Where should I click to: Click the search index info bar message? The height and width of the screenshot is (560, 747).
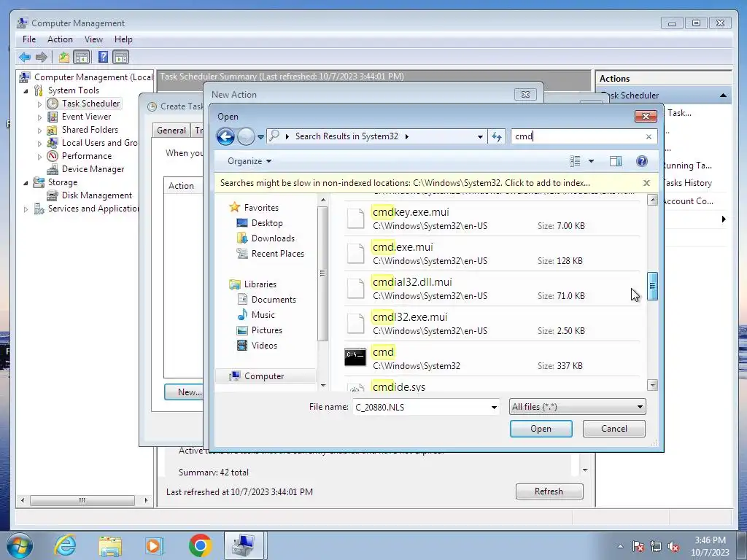click(405, 183)
